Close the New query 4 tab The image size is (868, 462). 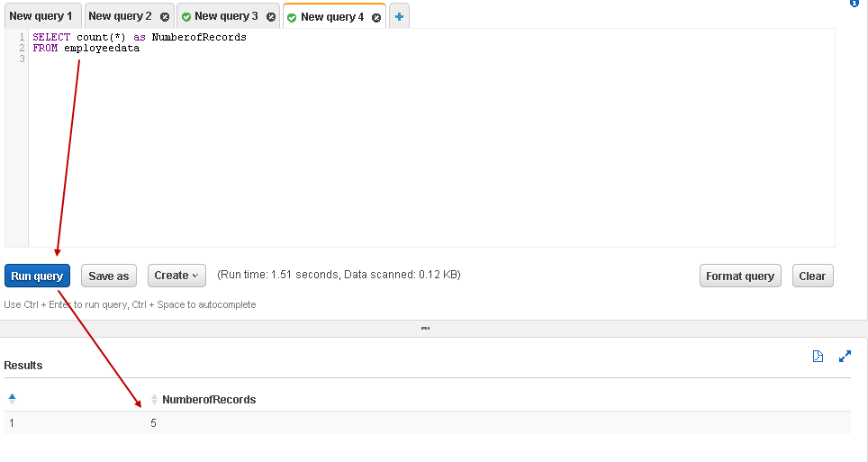tap(376, 17)
